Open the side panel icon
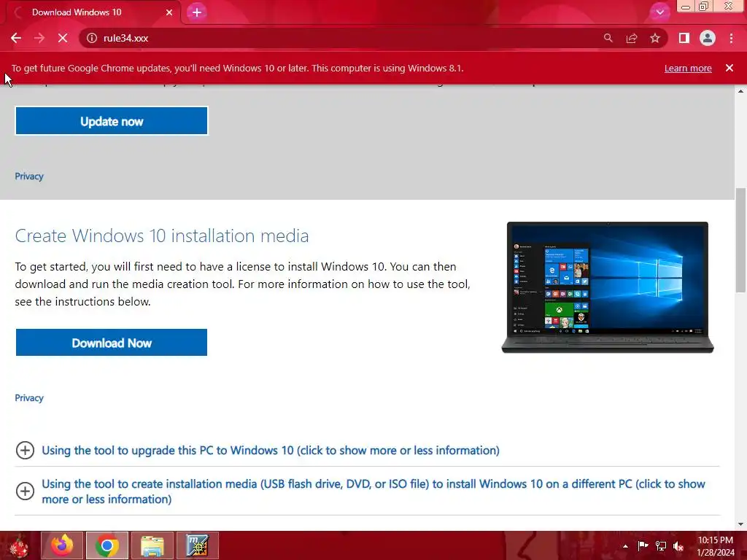The width and height of the screenshot is (747, 560). (x=684, y=38)
